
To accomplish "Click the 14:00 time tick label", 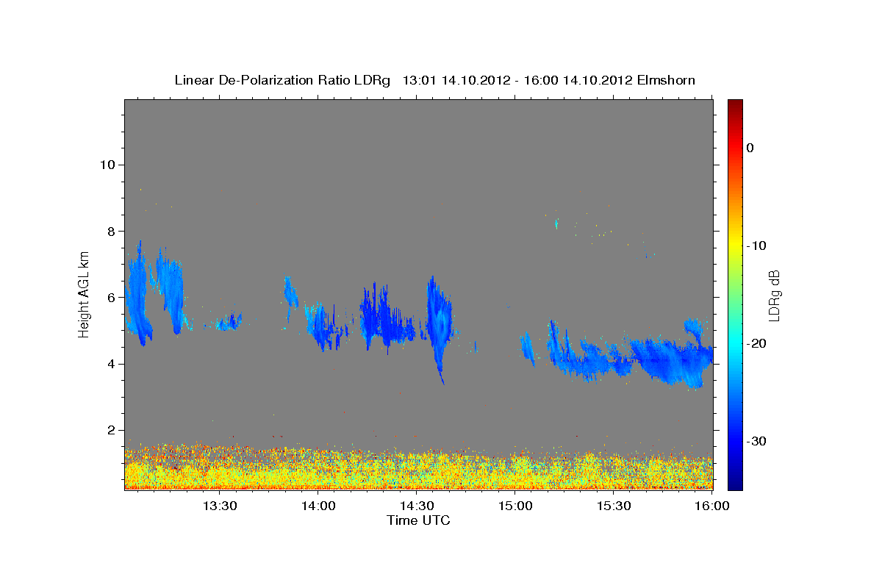I will [x=318, y=506].
